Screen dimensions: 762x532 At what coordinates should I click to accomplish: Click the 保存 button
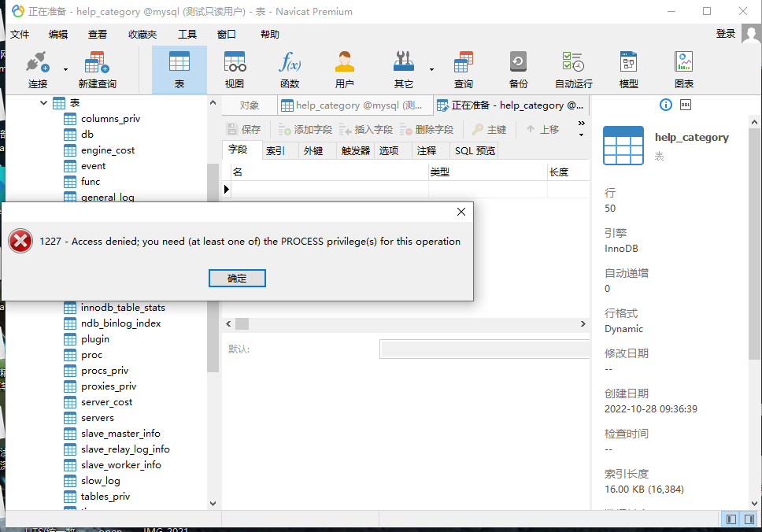244,129
